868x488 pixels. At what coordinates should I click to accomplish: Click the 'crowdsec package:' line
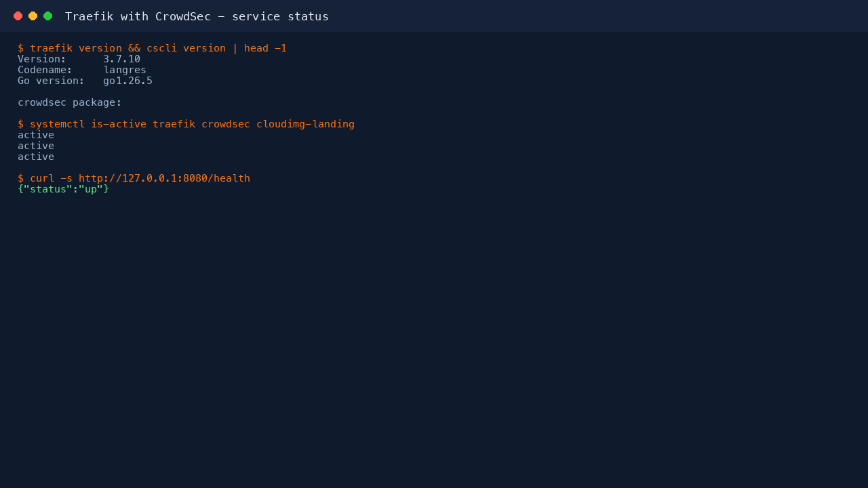point(70,102)
